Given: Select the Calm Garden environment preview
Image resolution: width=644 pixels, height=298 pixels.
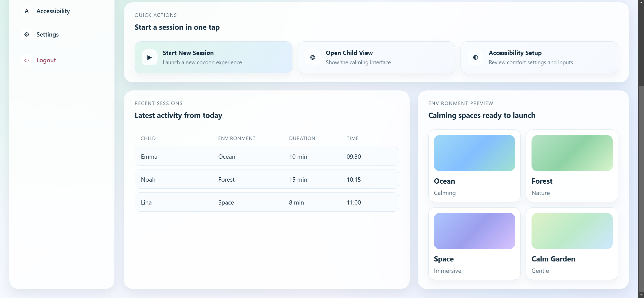Looking at the screenshot, I should click(572, 231).
